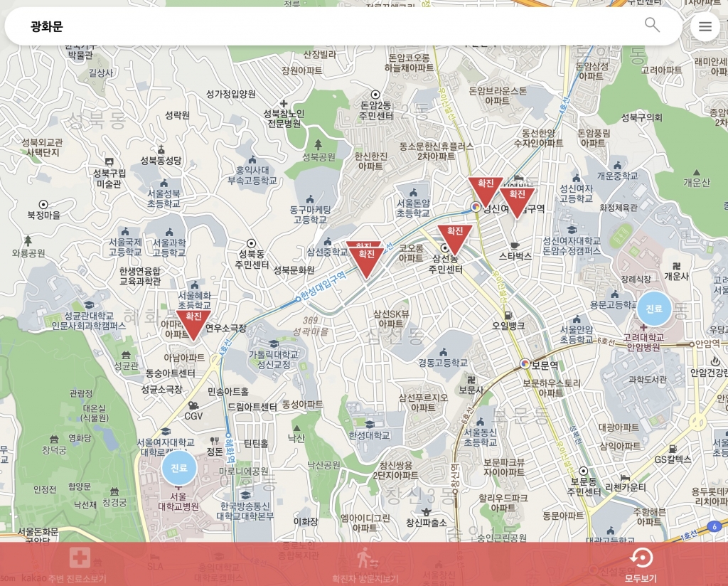Tap 확진 marker beside 성신여대입구역 station icon
728x586 pixels.
tap(486, 190)
